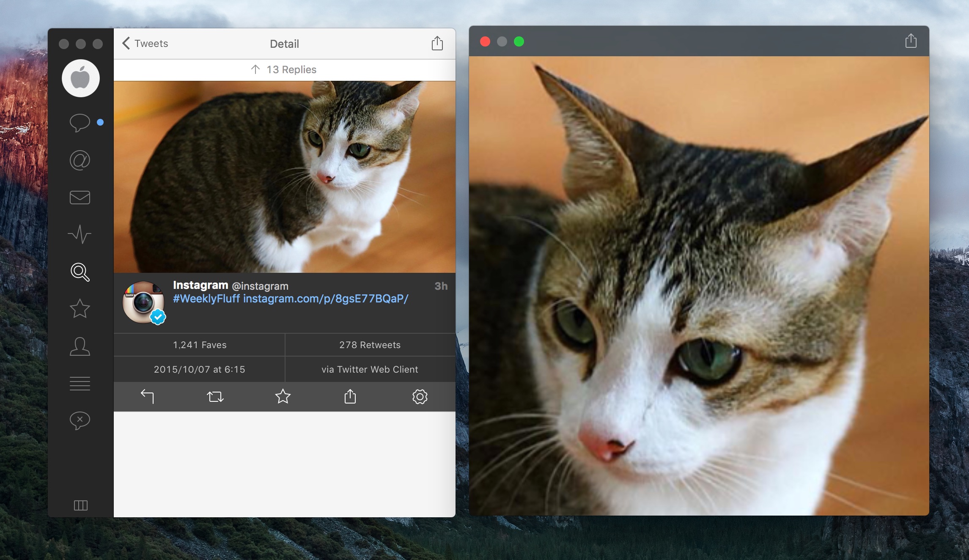Toggle the columns view icon
The height and width of the screenshot is (560, 969).
[x=80, y=505]
